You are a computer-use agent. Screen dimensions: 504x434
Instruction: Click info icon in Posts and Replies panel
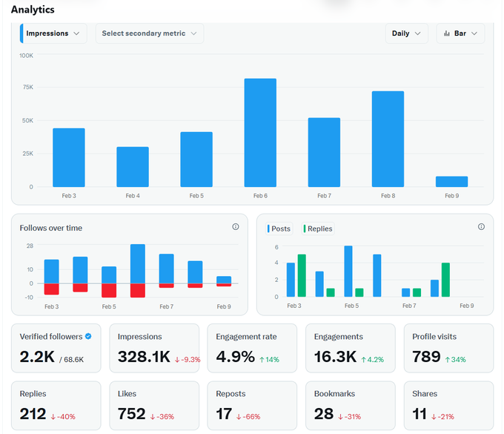click(x=481, y=227)
